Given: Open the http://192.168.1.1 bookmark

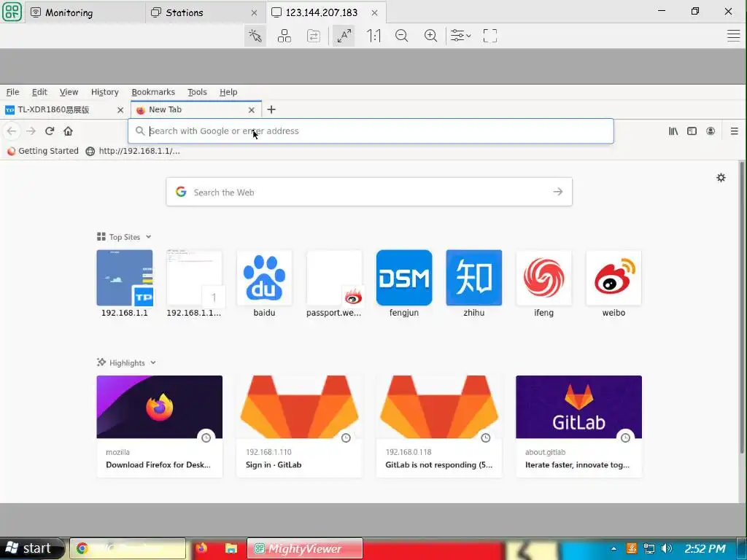Looking at the screenshot, I should 133,151.
